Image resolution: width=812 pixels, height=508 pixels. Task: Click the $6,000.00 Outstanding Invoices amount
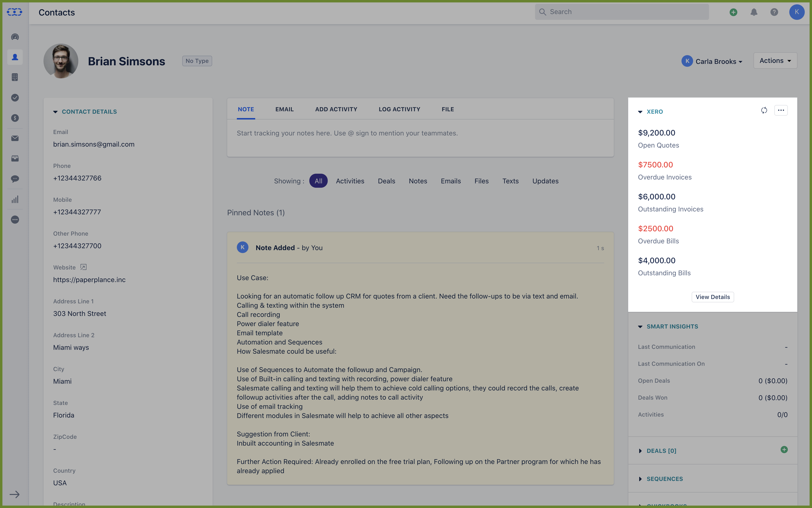(657, 196)
